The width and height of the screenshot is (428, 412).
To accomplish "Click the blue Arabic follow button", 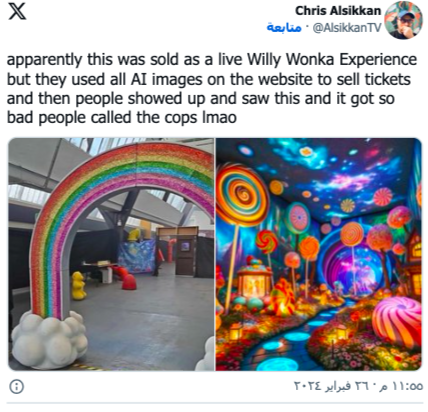I will 284,28.
